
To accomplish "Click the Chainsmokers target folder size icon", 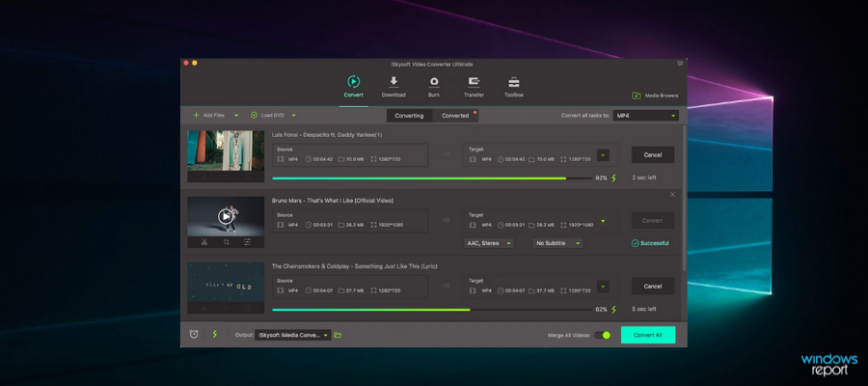I will (531, 290).
